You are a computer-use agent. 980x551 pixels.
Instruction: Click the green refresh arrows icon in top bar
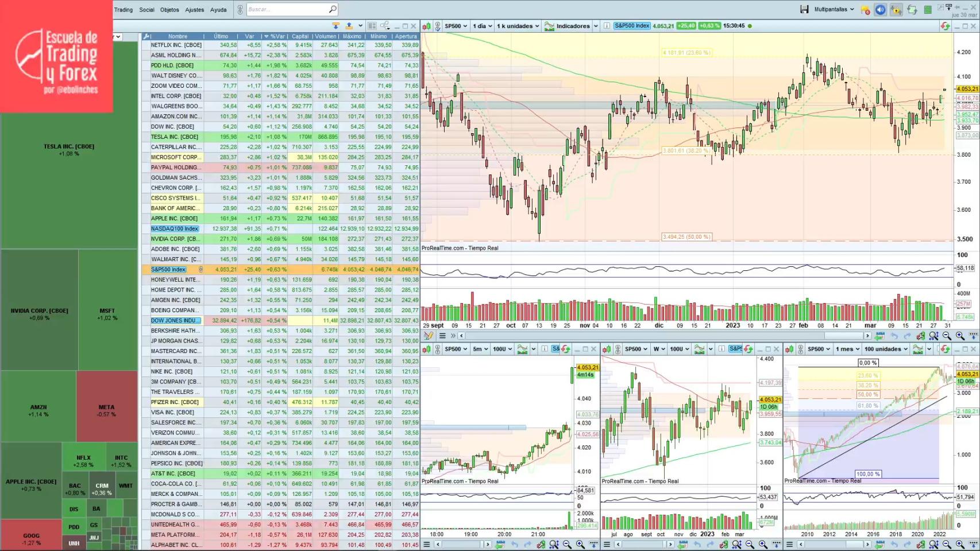(912, 10)
